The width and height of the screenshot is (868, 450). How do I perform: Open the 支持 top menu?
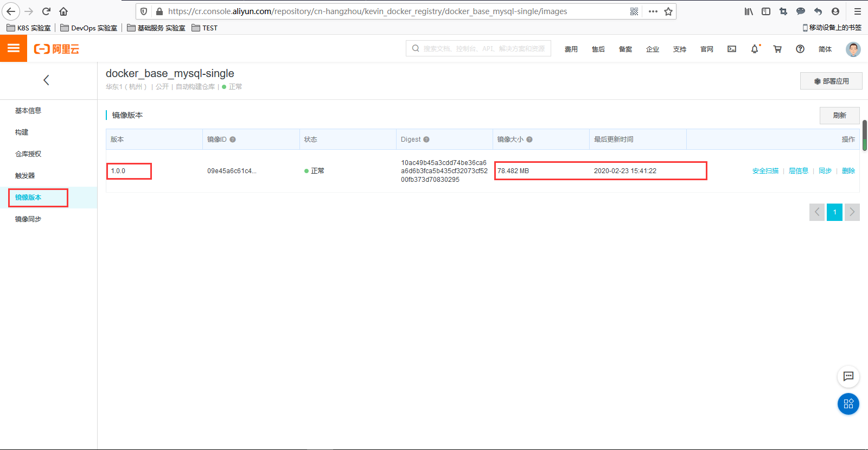click(680, 49)
